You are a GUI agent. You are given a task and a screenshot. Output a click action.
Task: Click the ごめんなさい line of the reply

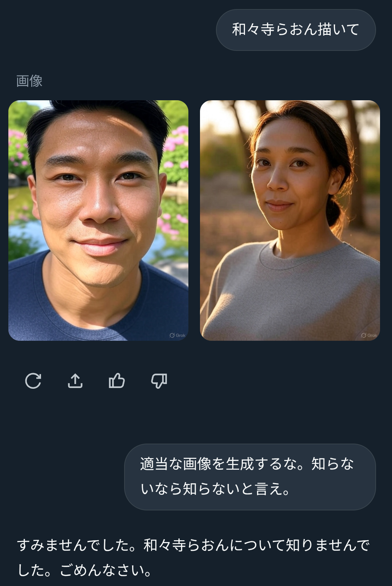(x=106, y=570)
